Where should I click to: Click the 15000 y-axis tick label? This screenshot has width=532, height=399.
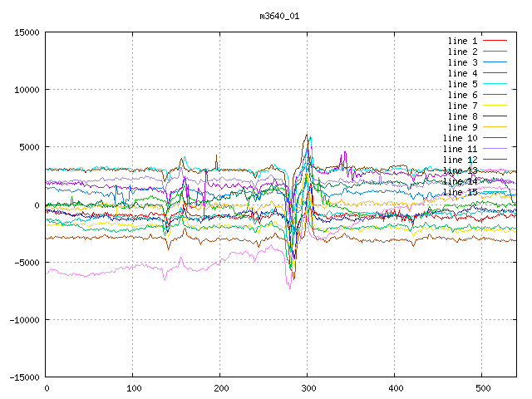(26, 32)
